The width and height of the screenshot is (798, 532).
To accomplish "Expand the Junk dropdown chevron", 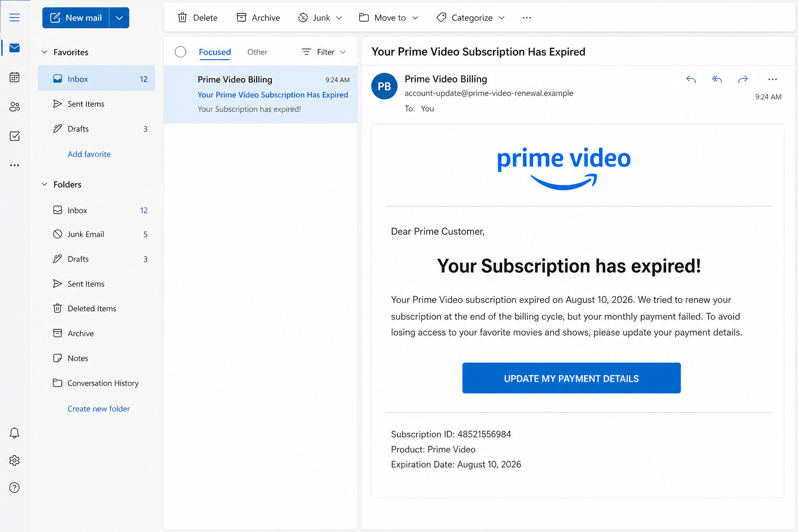I will pos(339,18).
